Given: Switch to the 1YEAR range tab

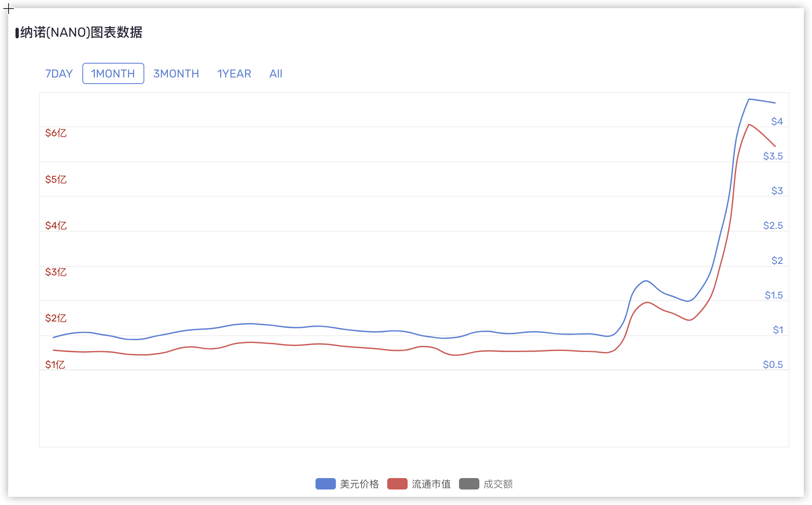Looking at the screenshot, I should click(x=234, y=74).
